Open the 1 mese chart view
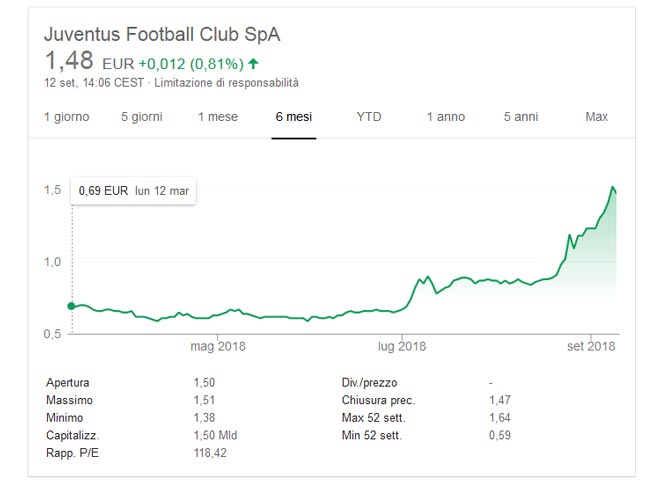660x482 pixels. [217, 117]
